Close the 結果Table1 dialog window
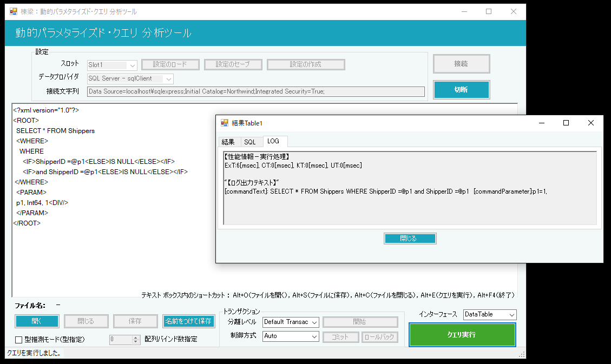Image resolution: width=611 pixels, height=364 pixels. point(591,123)
